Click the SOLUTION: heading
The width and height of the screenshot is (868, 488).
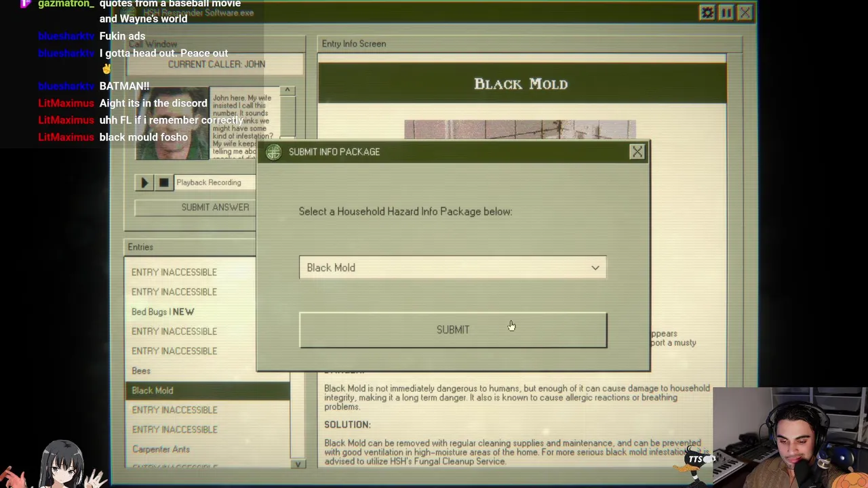(347, 425)
